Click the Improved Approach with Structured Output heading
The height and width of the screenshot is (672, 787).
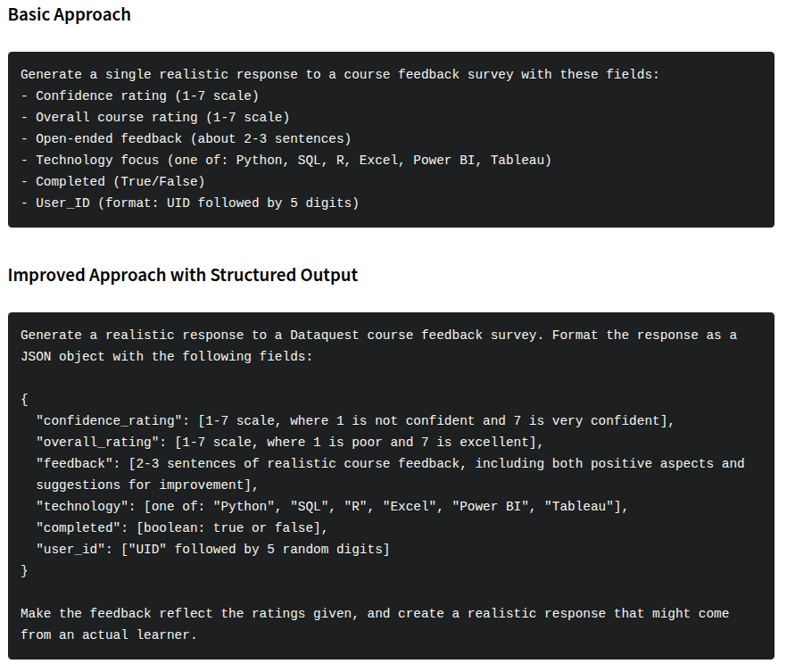tap(183, 275)
